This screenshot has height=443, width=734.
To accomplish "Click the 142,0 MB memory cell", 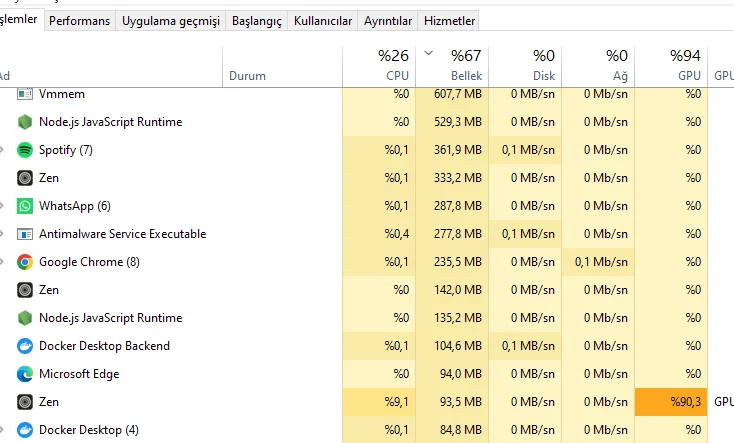I will click(x=452, y=290).
